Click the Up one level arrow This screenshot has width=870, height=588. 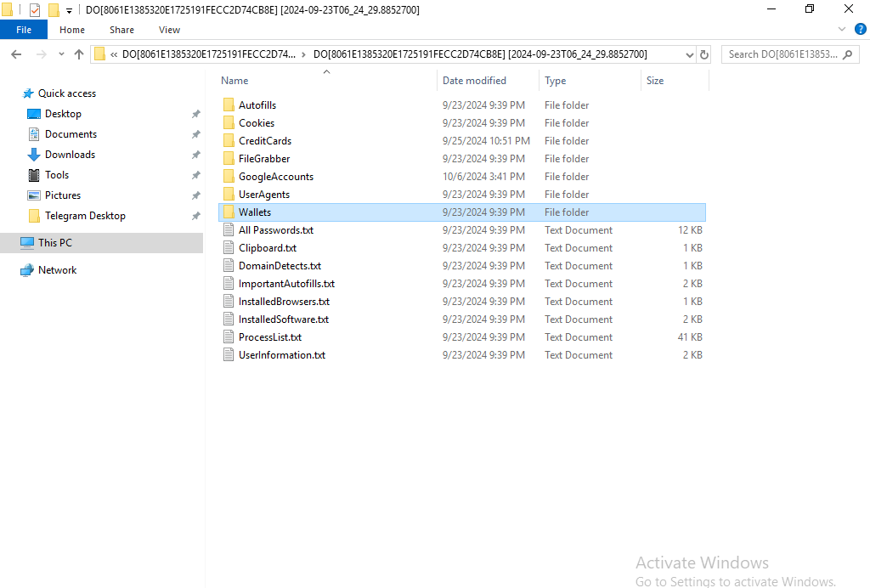[x=79, y=54]
